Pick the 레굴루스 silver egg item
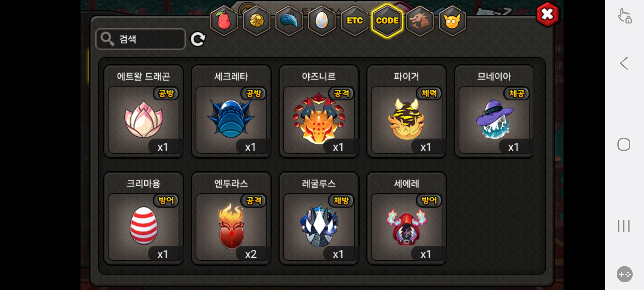The width and height of the screenshot is (644, 290). click(319, 219)
